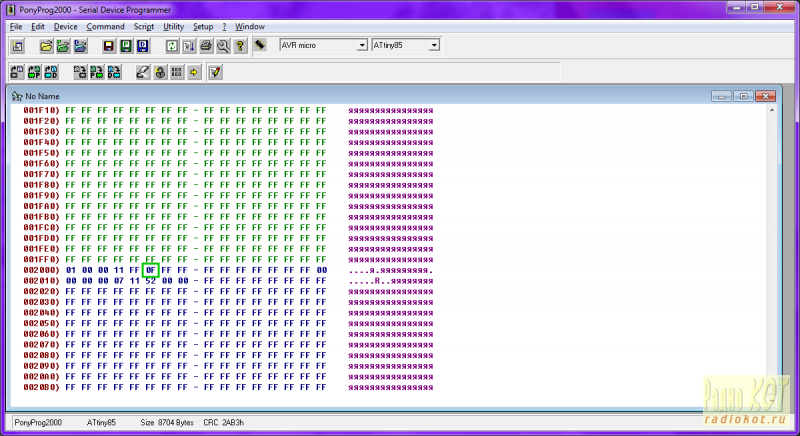This screenshot has height=436, width=800.
Task: Click the Read Device icon
Action: [x=17, y=72]
